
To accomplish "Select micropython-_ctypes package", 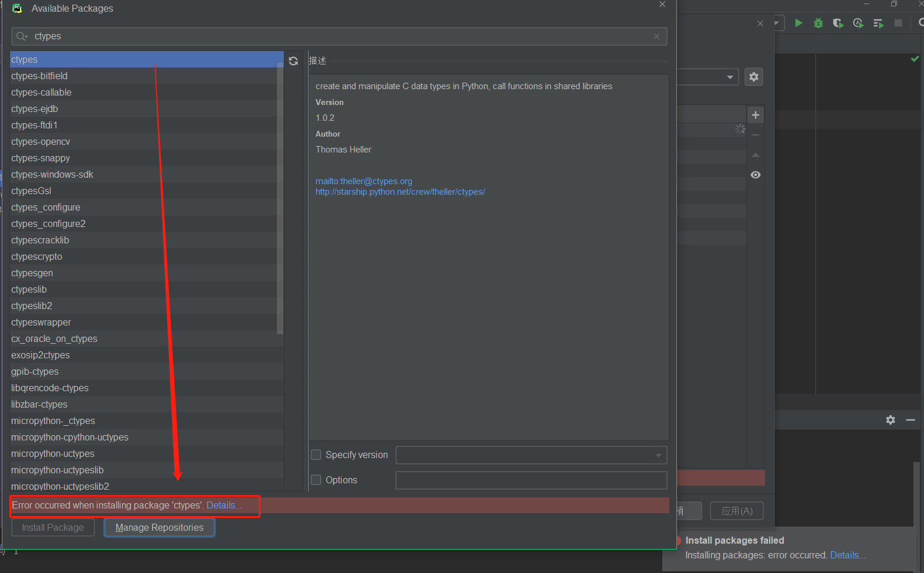I will click(x=147, y=421).
